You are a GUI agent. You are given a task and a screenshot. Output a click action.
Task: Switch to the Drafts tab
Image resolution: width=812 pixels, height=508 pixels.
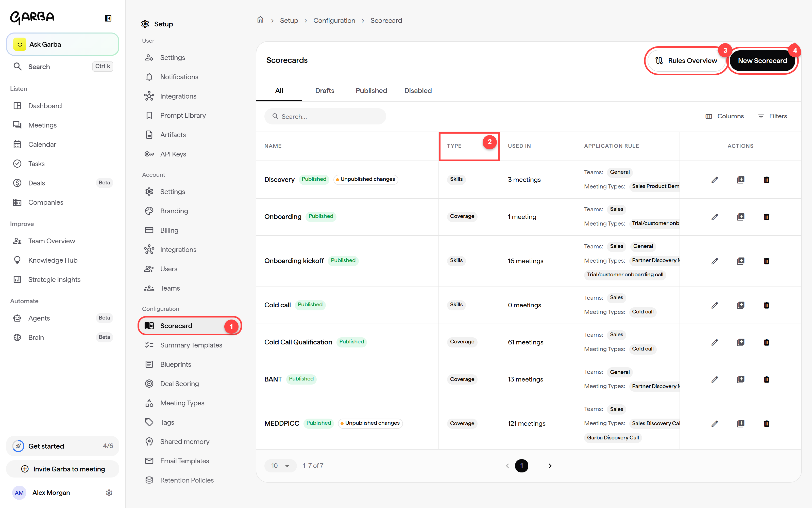click(325, 91)
